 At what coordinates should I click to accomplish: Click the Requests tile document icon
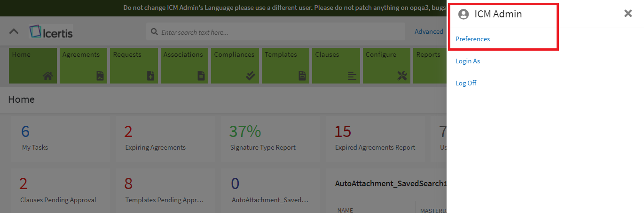150,76
